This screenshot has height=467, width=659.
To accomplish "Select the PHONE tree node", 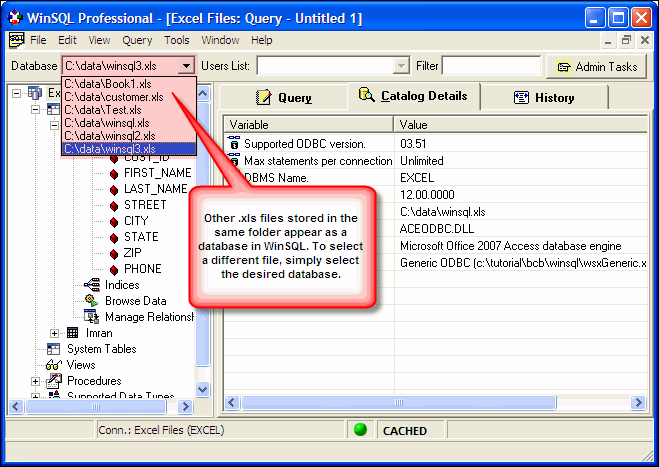I will [142, 269].
